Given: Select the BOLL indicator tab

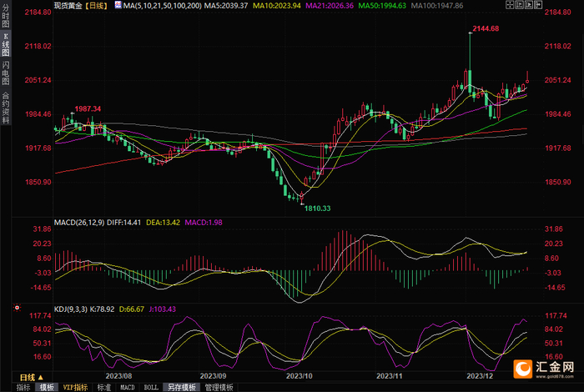Looking at the screenshot, I should pos(151,387).
